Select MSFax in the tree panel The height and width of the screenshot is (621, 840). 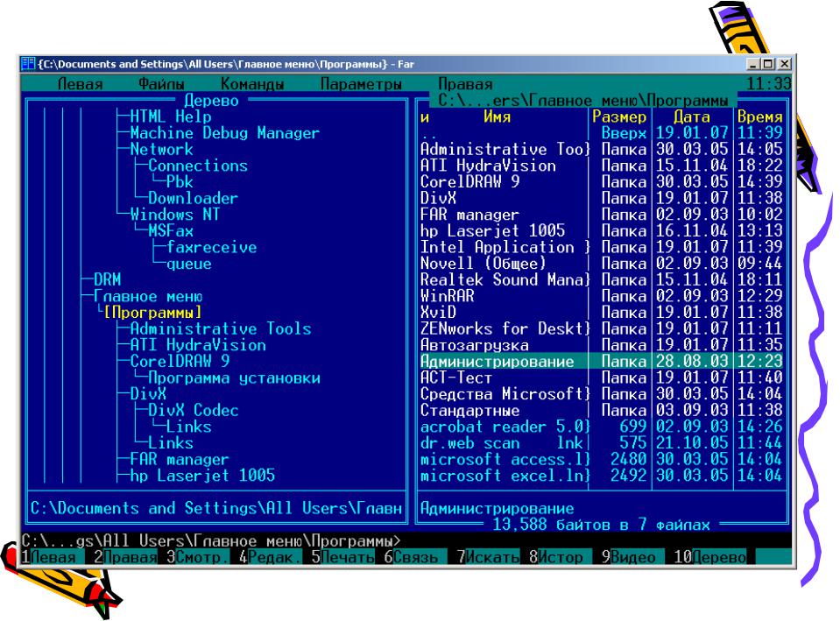[171, 231]
